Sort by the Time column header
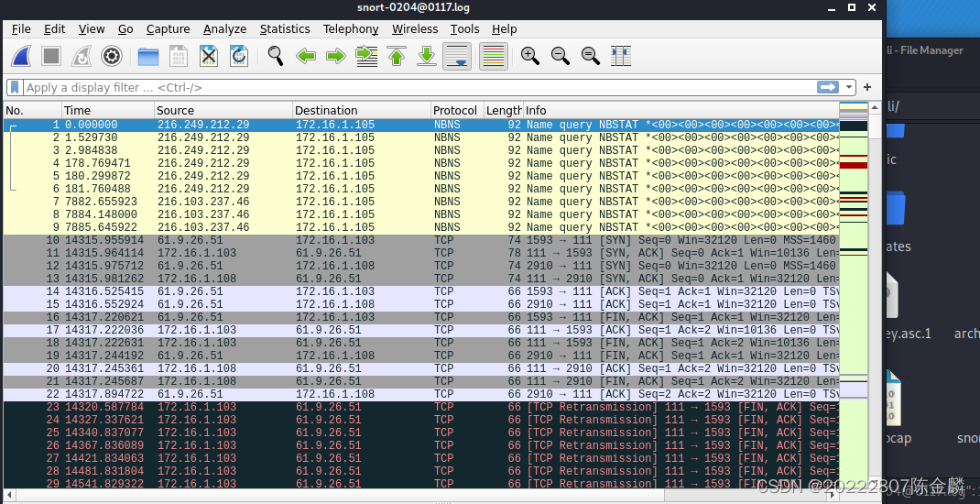 click(x=108, y=110)
